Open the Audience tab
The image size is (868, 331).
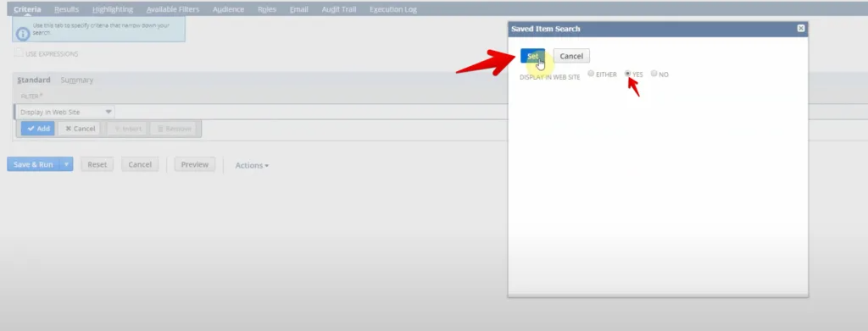coord(228,9)
